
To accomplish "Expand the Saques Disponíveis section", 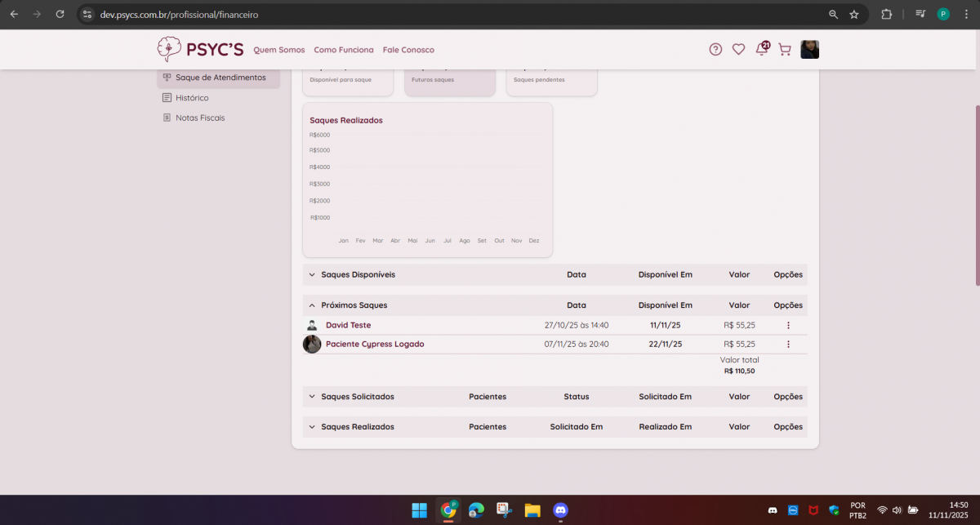I will 312,275.
